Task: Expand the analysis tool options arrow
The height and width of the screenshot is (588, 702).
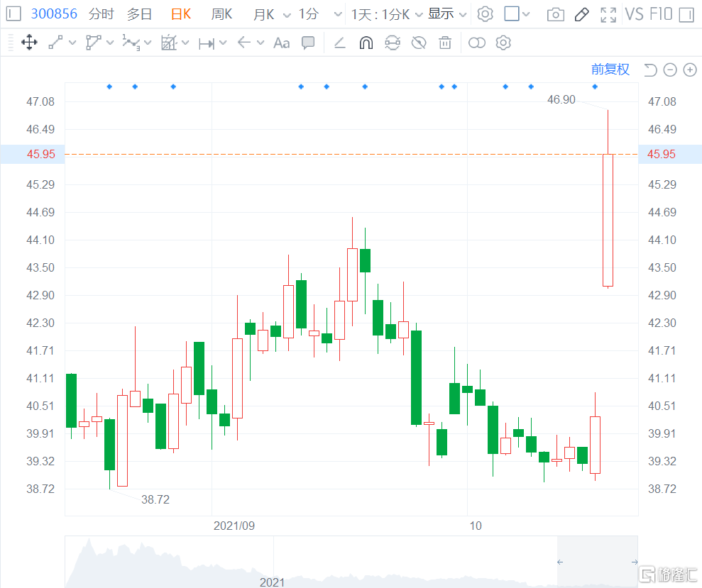Action: pos(185,43)
